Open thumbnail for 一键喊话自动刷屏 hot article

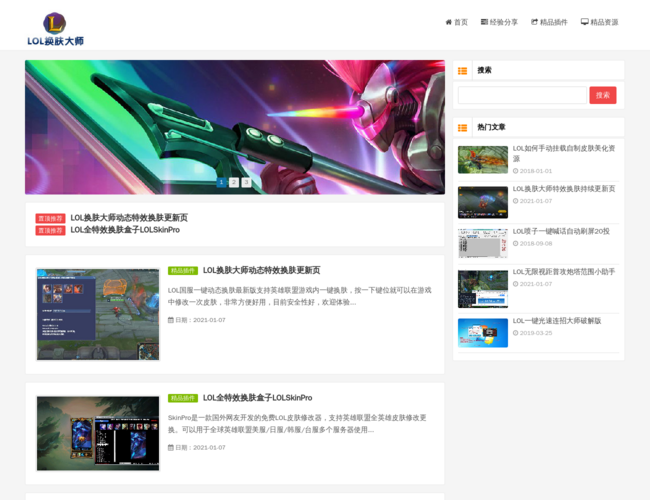[483, 243]
